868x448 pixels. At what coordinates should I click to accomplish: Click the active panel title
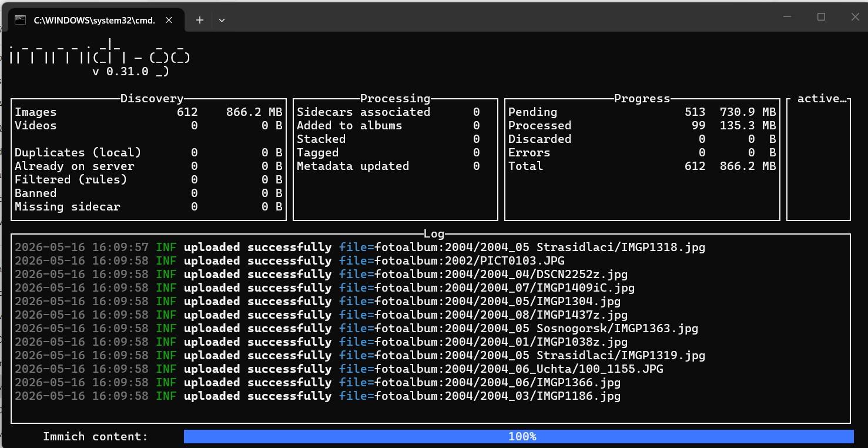[822, 98]
